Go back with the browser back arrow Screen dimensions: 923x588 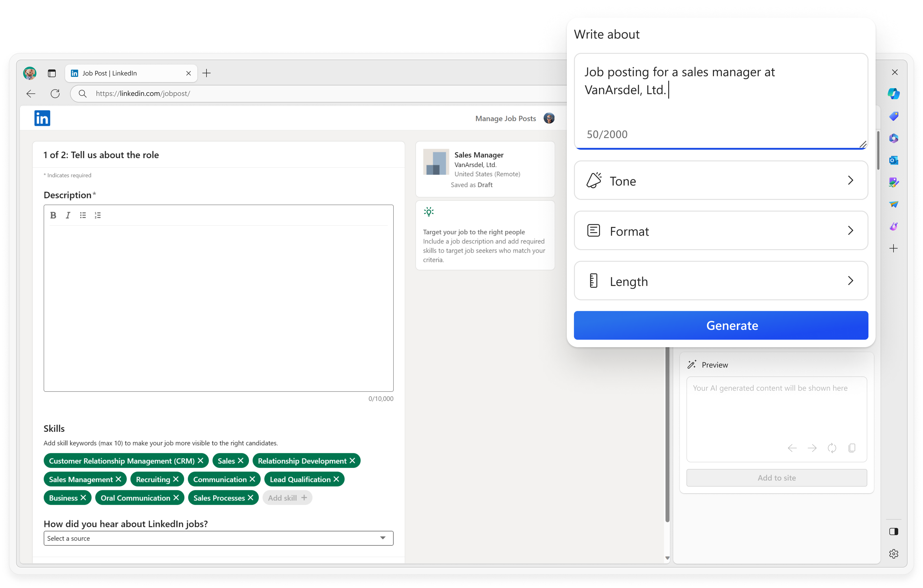pos(31,93)
